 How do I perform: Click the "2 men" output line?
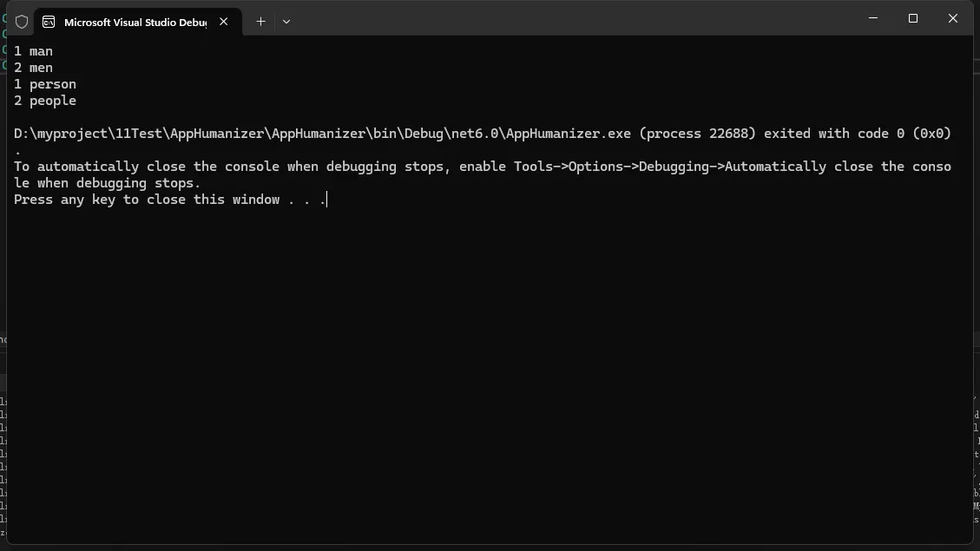34,68
